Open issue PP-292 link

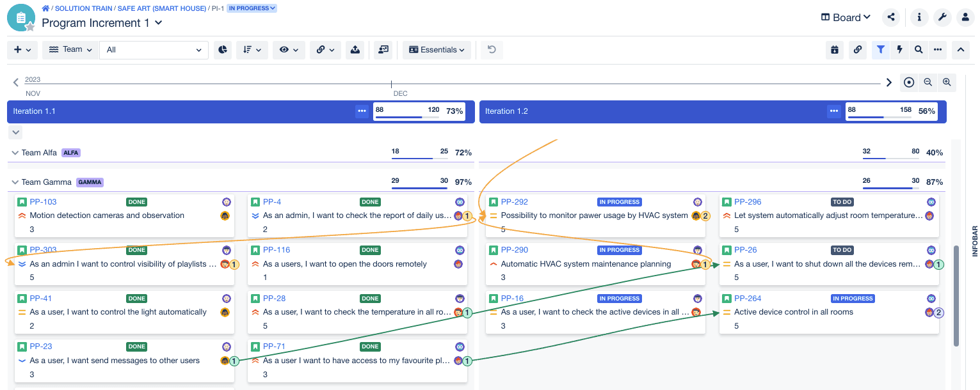[515, 202]
